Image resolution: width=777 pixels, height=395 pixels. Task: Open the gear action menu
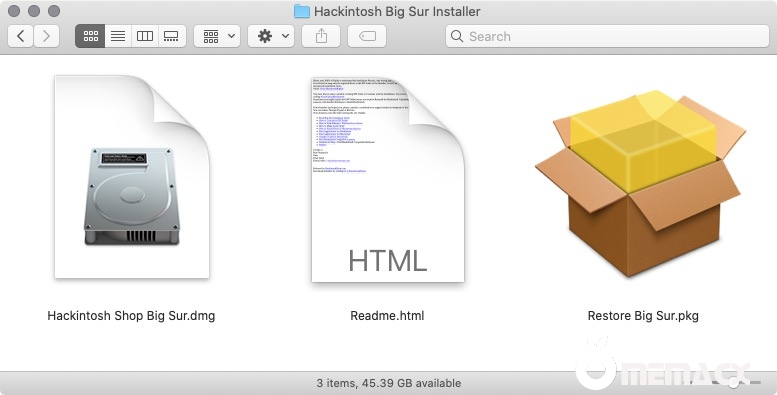click(271, 36)
